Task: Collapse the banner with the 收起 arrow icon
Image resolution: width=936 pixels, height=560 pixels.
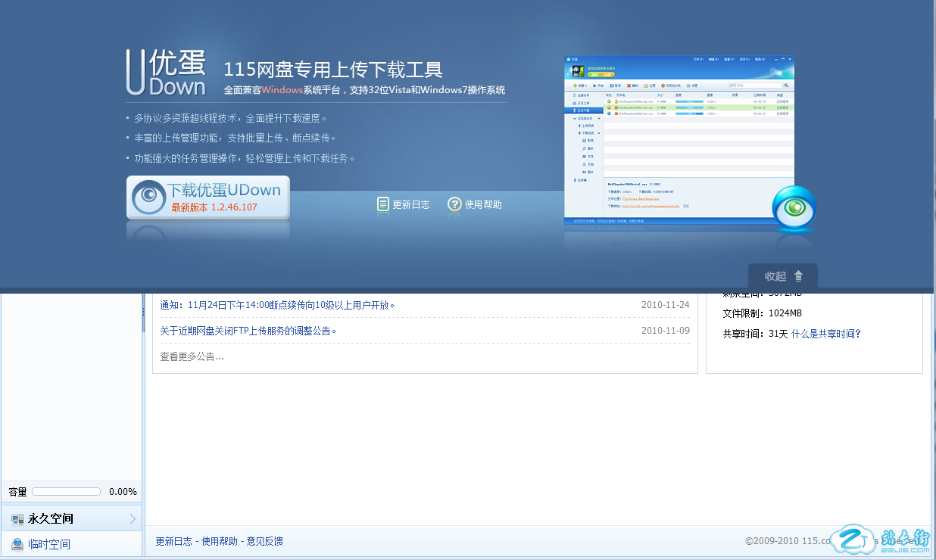Action: tap(798, 276)
